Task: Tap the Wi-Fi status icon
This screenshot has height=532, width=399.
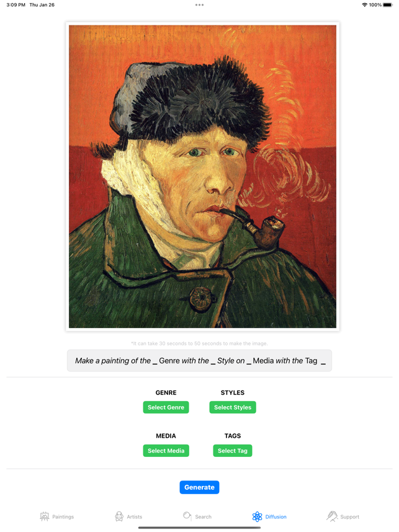Action: tap(364, 5)
